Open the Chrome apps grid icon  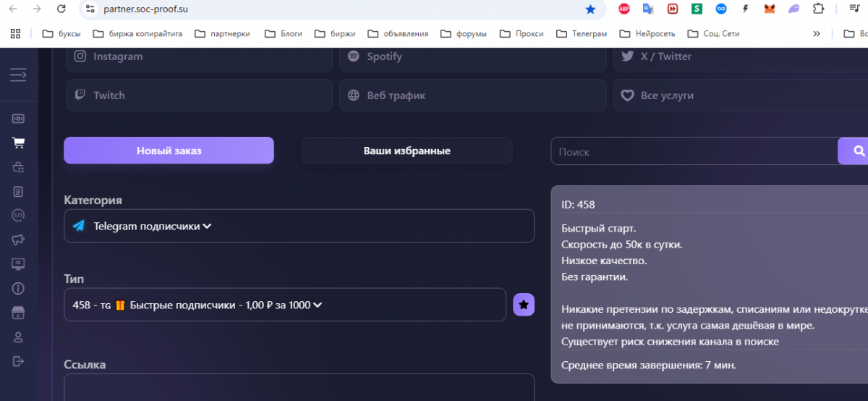click(x=15, y=33)
